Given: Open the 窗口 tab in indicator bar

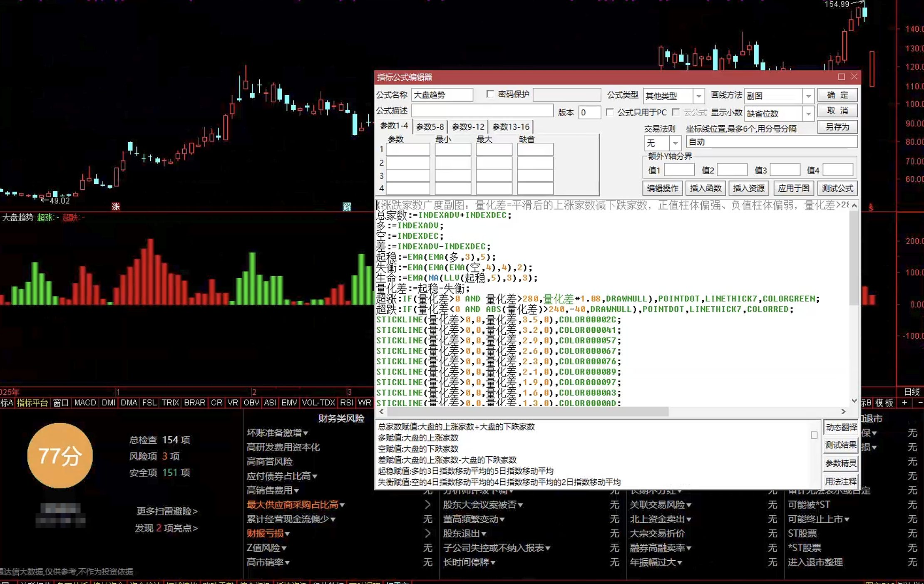Looking at the screenshot, I should tap(61, 403).
